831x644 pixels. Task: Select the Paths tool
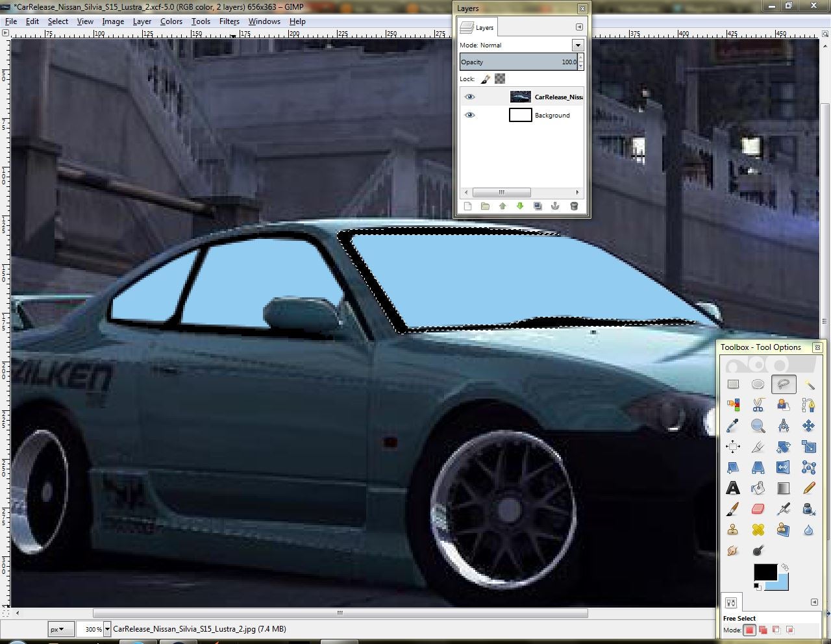pos(808,405)
